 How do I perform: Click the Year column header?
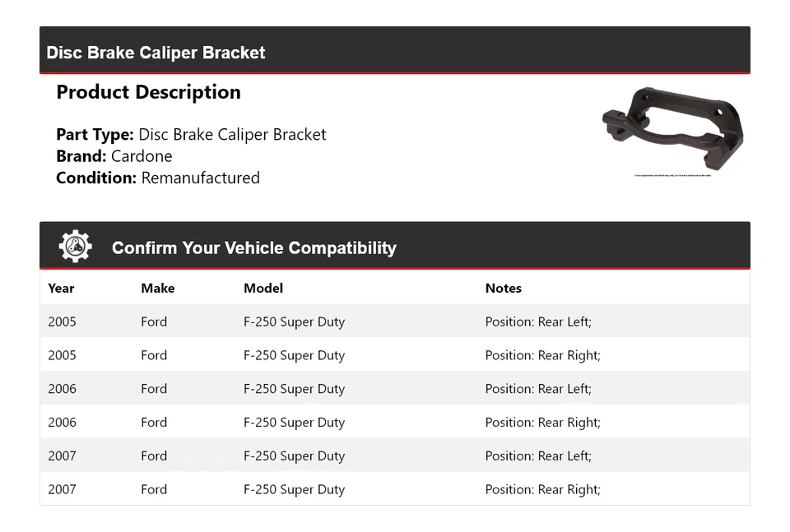61,288
